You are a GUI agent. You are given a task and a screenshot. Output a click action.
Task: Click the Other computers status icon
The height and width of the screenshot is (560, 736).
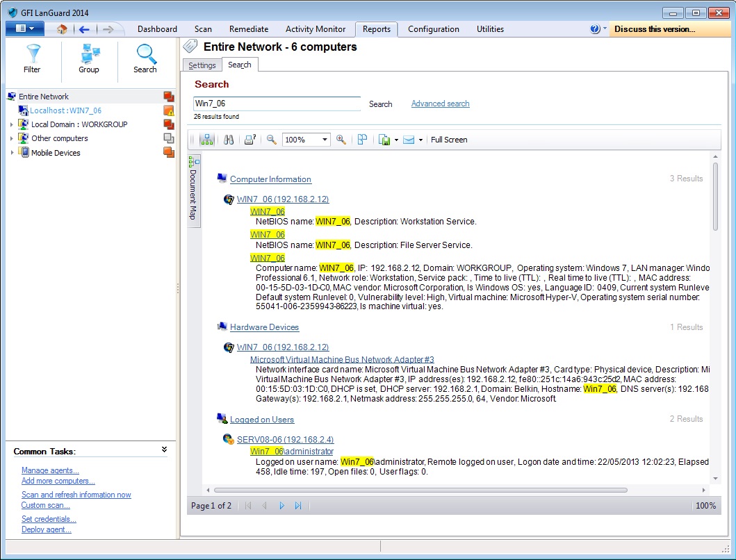pyautogui.click(x=168, y=138)
